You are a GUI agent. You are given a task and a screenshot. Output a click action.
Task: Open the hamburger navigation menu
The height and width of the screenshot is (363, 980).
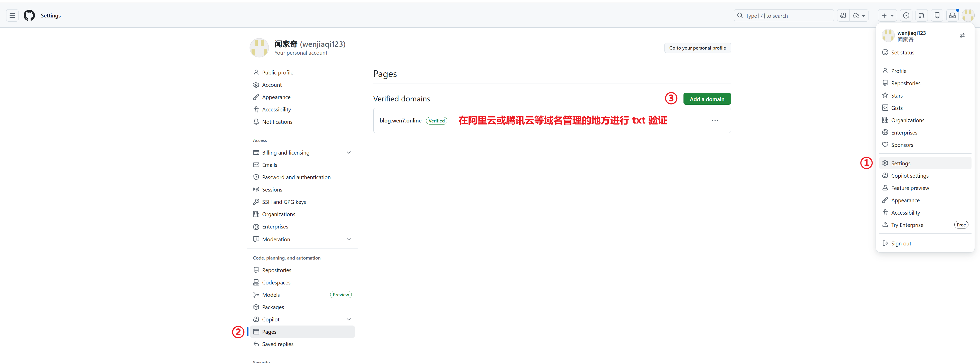(x=12, y=16)
